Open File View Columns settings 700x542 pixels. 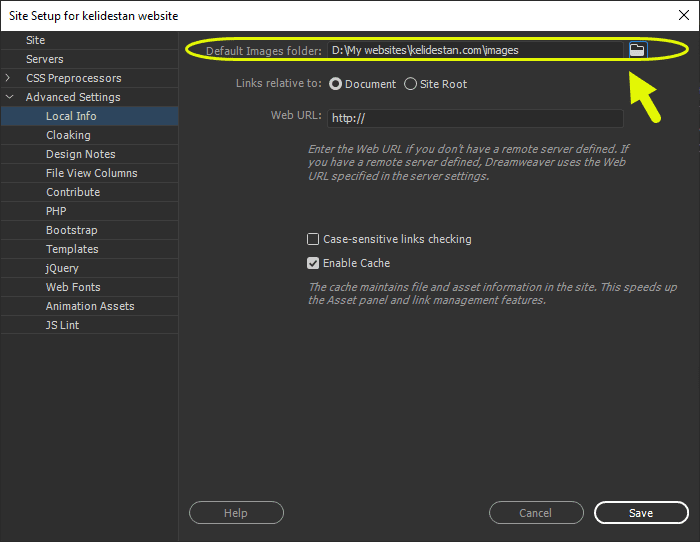pyautogui.click(x=90, y=173)
